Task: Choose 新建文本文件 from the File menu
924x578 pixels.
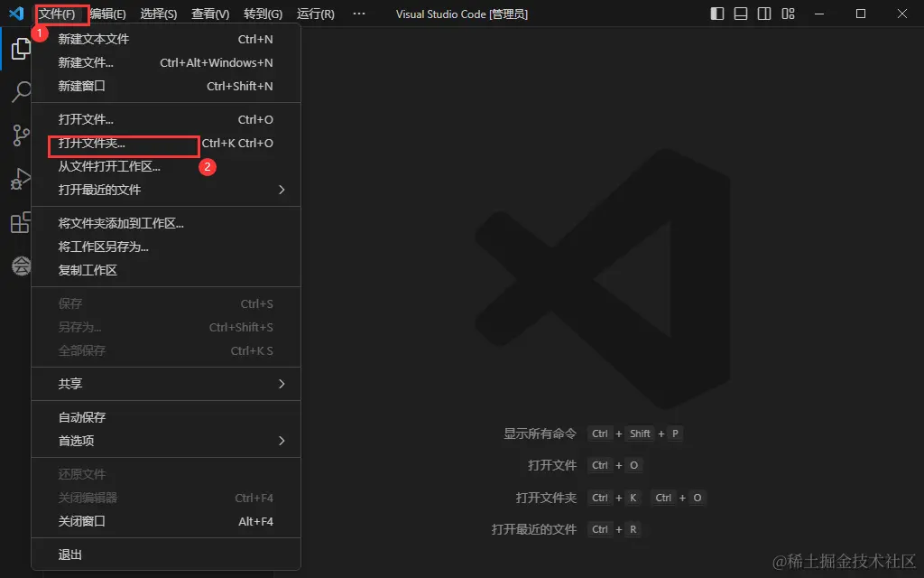Action: [166, 39]
